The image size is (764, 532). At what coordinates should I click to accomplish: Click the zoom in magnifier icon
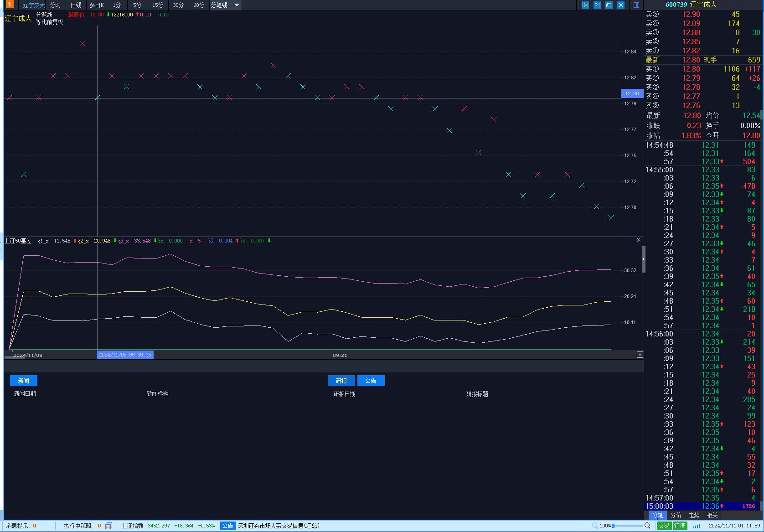tap(647, 526)
